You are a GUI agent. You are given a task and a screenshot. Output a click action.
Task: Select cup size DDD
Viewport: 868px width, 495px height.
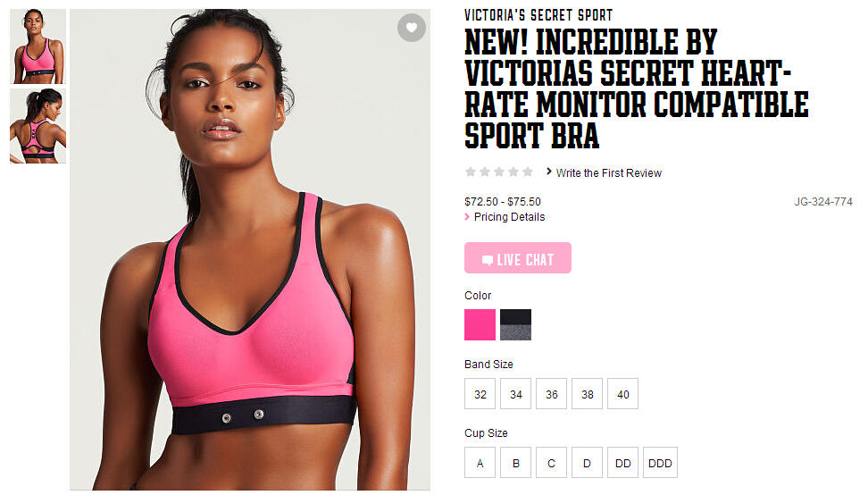(660, 462)
